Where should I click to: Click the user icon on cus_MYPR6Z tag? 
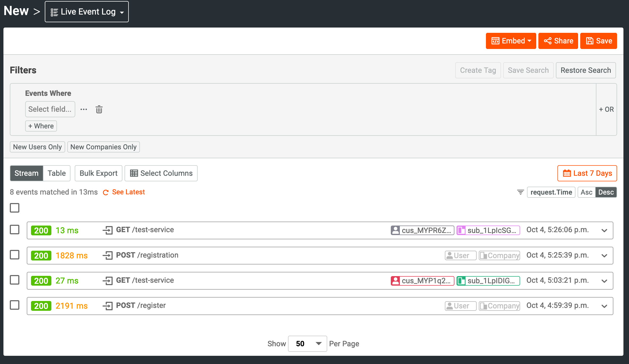(x=395, y=230)
